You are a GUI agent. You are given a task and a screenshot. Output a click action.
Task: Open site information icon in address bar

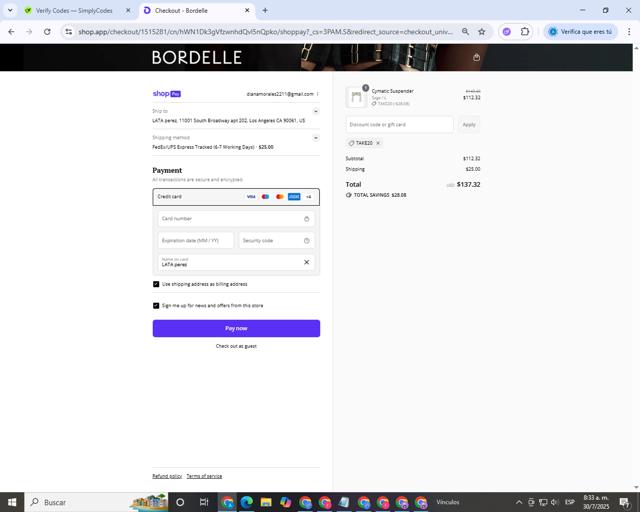coord(69,31)
